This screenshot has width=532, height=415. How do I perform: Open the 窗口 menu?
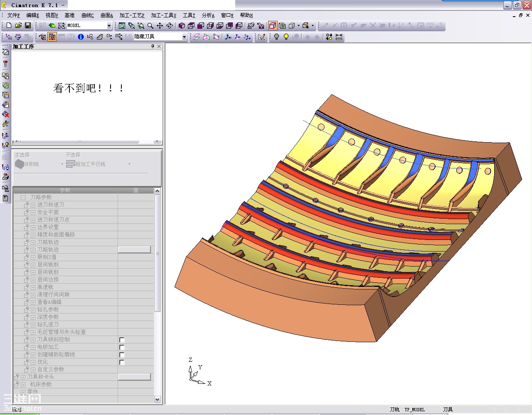coord(227,15)
